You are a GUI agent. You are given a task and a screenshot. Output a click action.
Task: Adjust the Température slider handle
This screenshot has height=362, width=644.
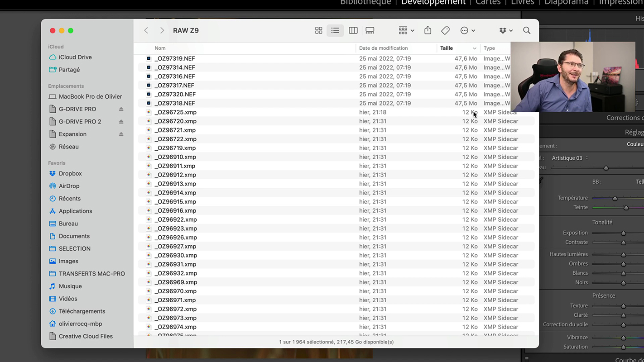point(615,198)
